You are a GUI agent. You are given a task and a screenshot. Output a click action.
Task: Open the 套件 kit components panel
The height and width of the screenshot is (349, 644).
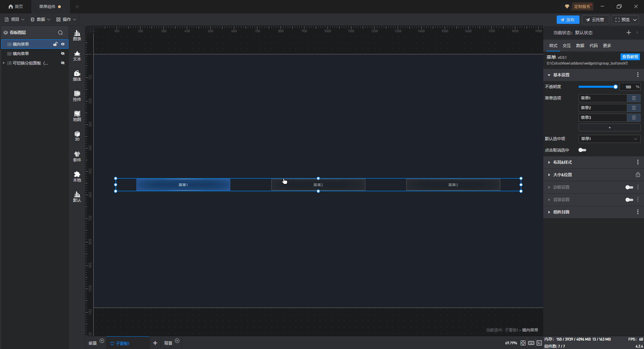77,156
